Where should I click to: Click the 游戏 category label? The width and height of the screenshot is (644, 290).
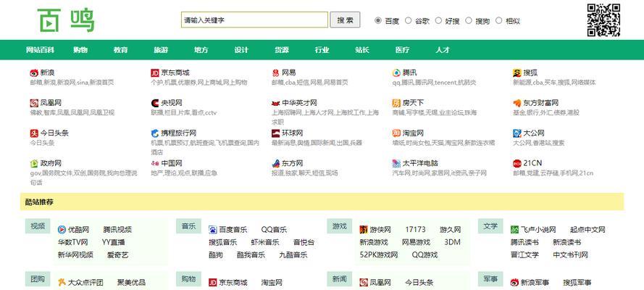(x=340, y=226)
